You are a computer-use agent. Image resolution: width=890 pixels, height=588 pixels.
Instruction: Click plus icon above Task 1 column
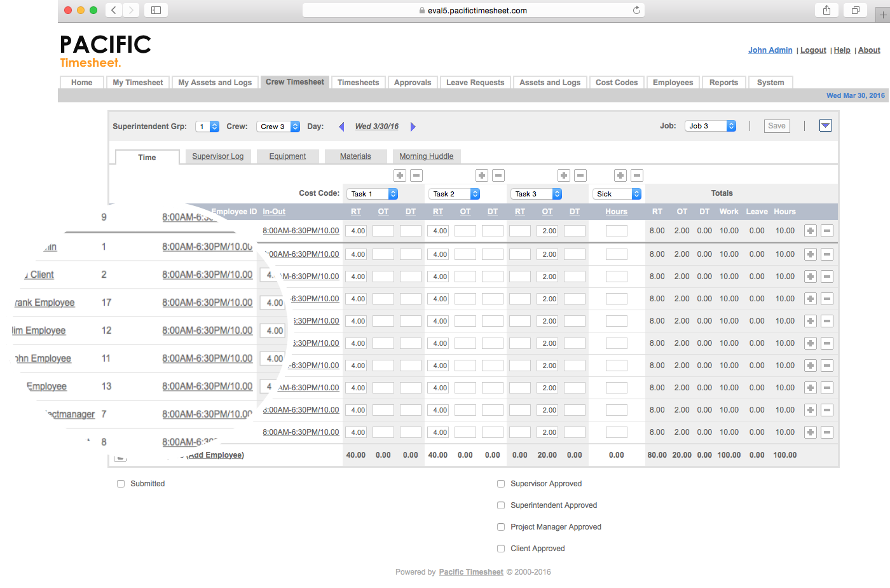[400, 175]
